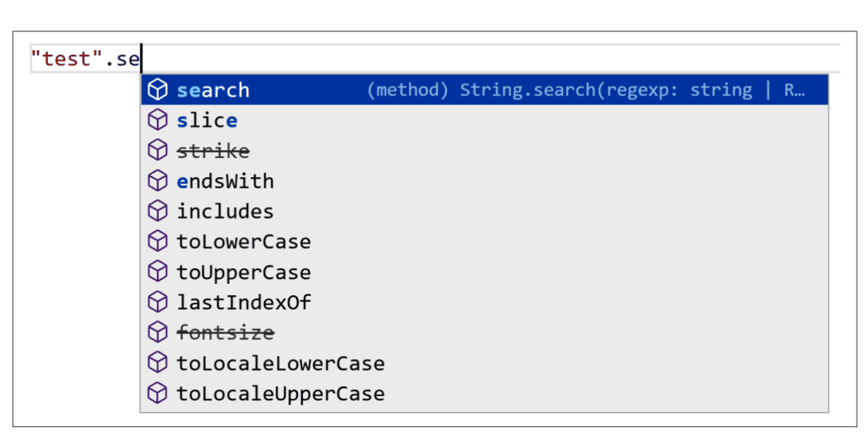Click the cube icon beside fontsize
The image size is (868, 434).
(x=158, y=332)
